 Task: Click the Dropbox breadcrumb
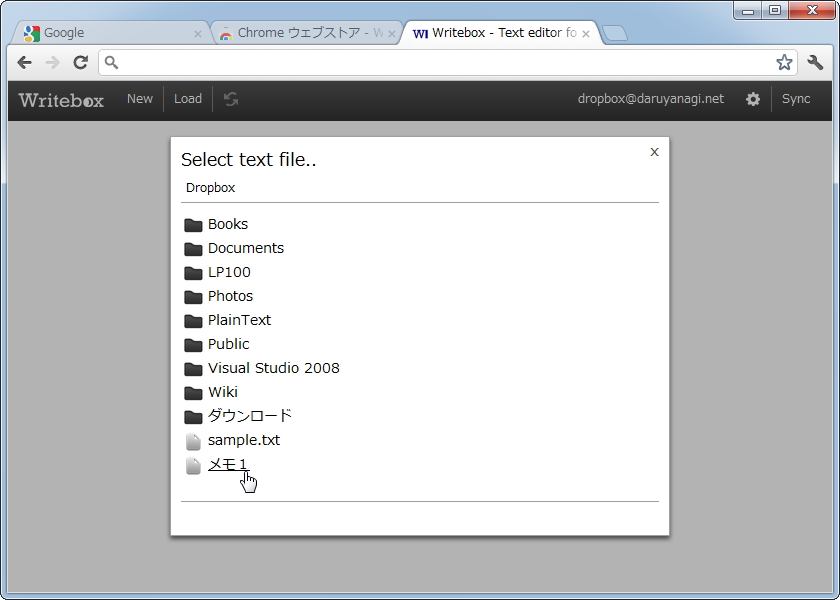(211, 188)
